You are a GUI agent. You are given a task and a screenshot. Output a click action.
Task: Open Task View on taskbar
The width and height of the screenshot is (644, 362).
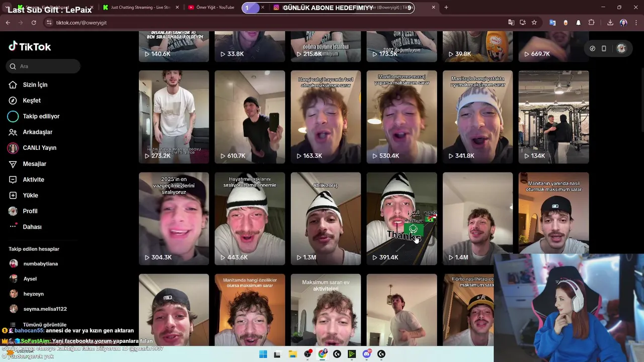pos(277,354)
